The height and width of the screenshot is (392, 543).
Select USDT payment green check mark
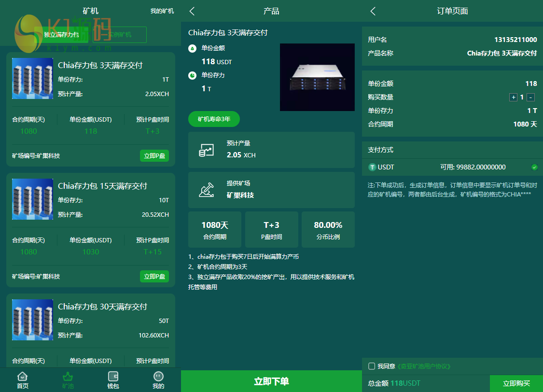coord(534,167)
